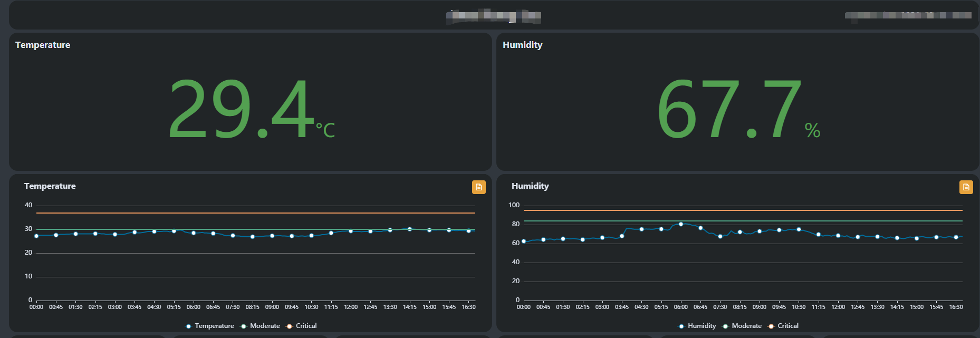Open Temperature chart data view icon
The width and height of the screenshot is (980, 338).
tap(478, 187)
